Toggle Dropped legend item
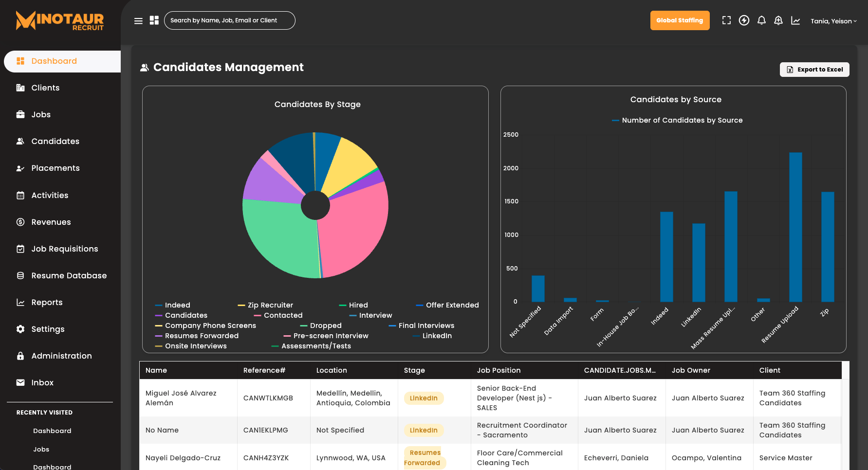 321,325
